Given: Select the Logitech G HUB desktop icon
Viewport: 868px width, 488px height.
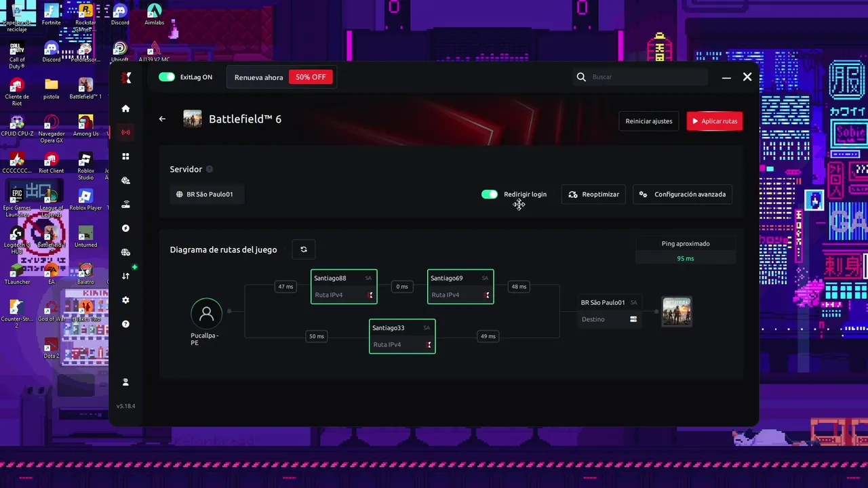Looking at the screenshot, I should (17, 241).
